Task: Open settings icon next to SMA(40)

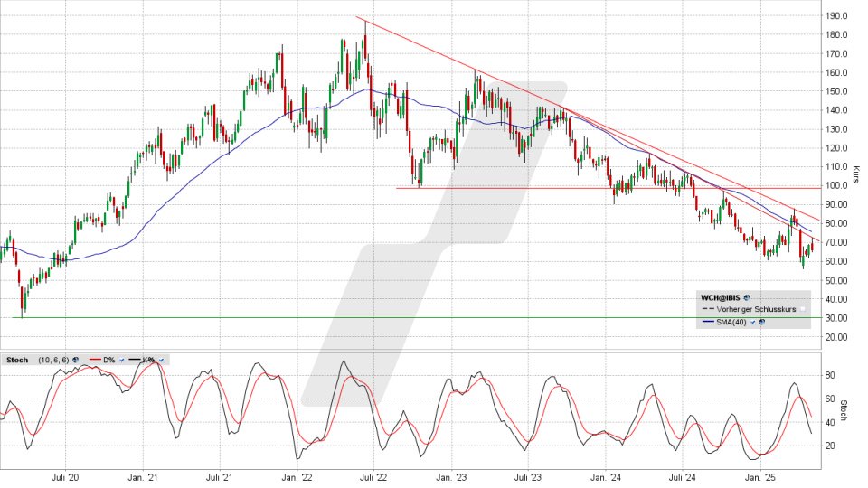Action: tap(761, 322)
